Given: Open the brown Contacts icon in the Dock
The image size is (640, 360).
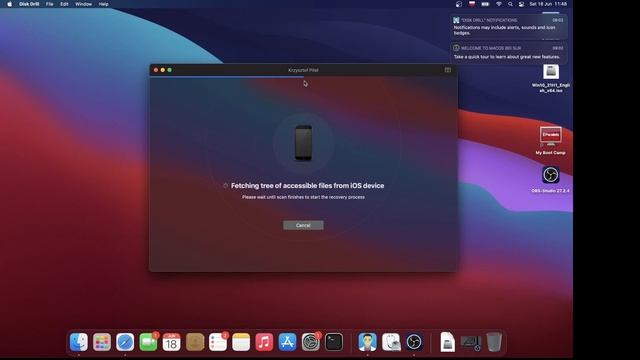Looking at the screenshot, I should click(195, 342).
